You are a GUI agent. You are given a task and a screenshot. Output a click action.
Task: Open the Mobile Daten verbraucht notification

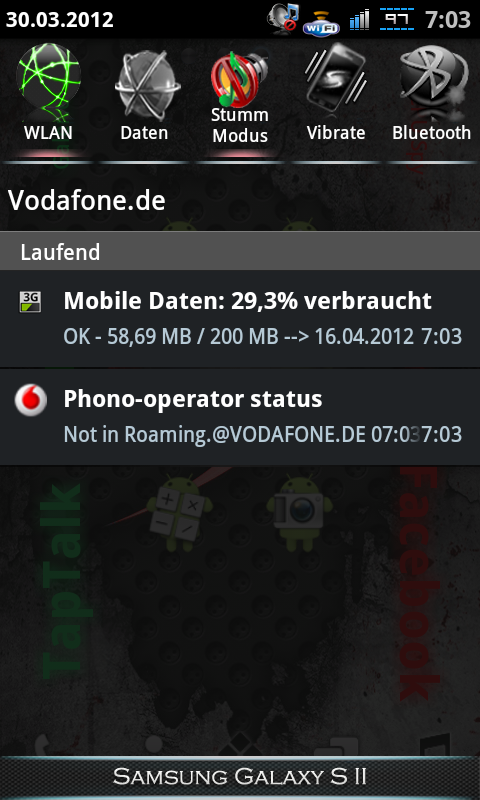point(240,318)
